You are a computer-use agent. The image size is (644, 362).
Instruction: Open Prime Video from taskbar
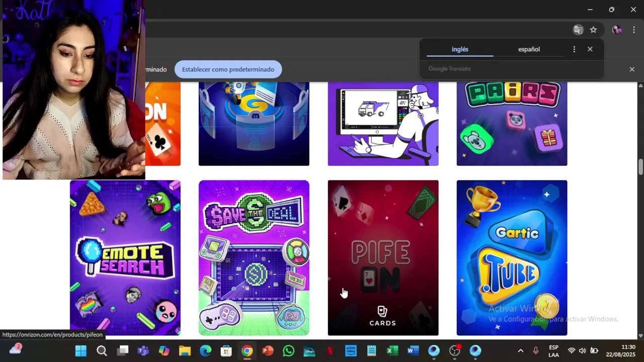(351, 350)
